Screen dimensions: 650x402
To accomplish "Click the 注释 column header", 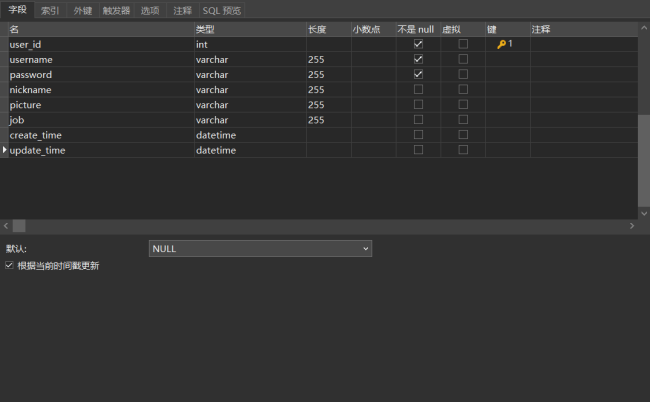I will (584, 29).
